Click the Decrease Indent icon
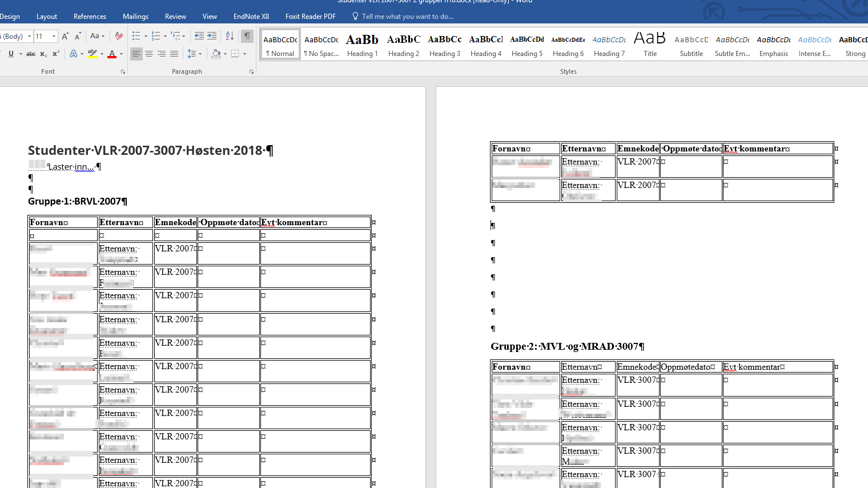Viewport: 868px width, 488px height. (x=199, y=36)
